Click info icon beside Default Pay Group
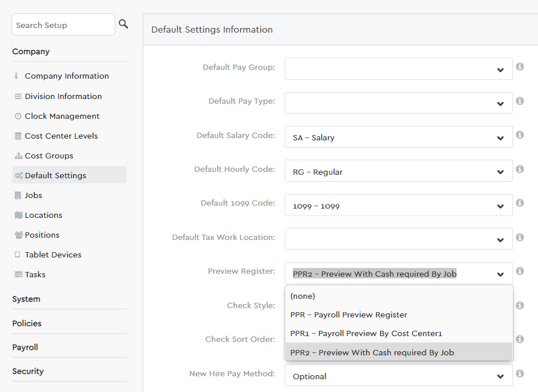The width and height of the screenshot is (538, 392). tap(520, 67)
